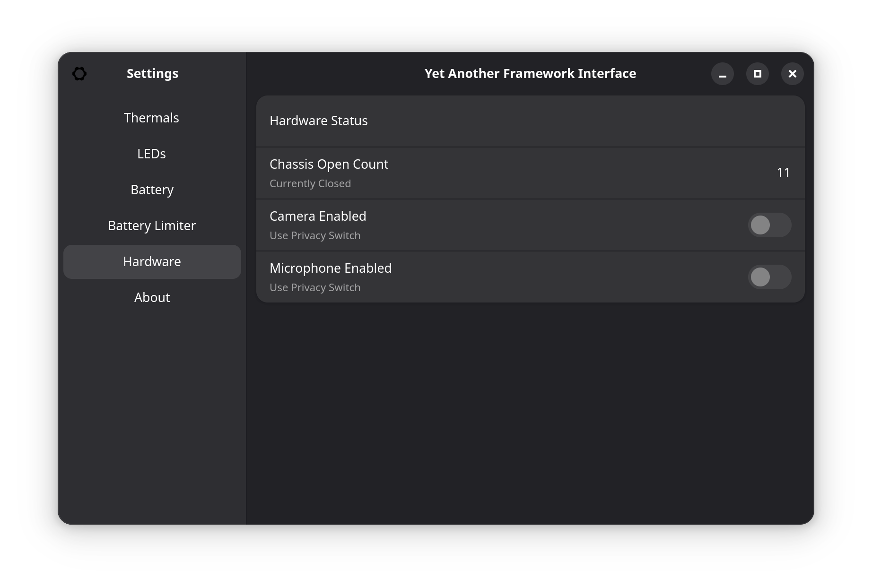Open the LEDs settings page
The width and height of the screenshot is (872, 588).
(151, 154)
